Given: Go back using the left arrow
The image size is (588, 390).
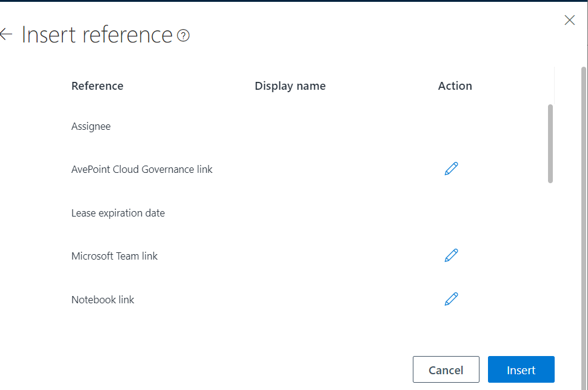Looking at the screenshot, I should click(5, 34).
